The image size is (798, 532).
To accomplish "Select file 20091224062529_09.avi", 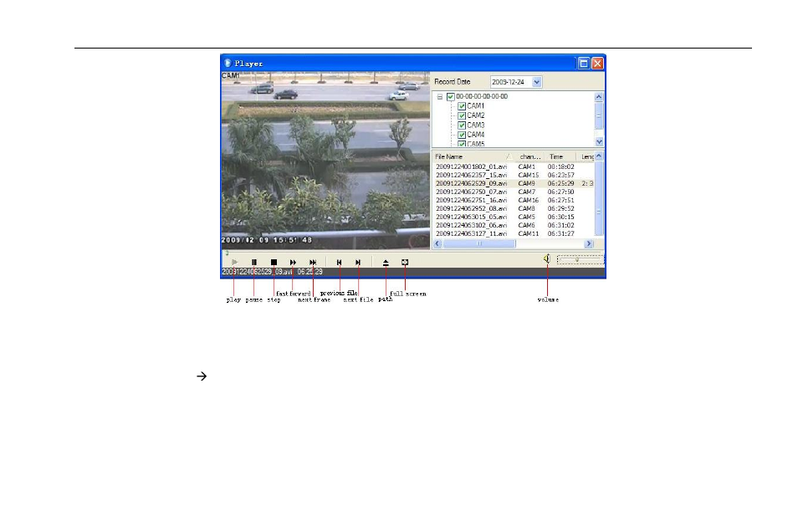I will click(471, 183).
